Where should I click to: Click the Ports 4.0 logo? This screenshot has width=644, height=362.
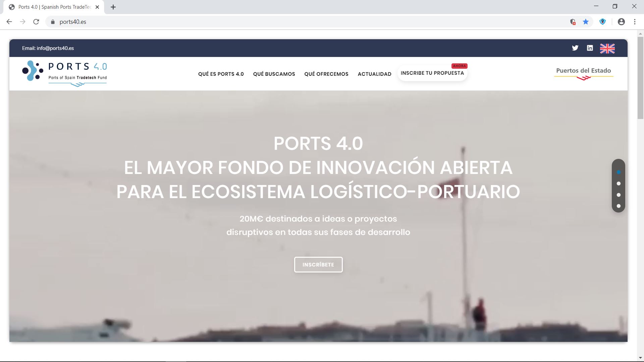pyautogui.click(x=64, y=73)
